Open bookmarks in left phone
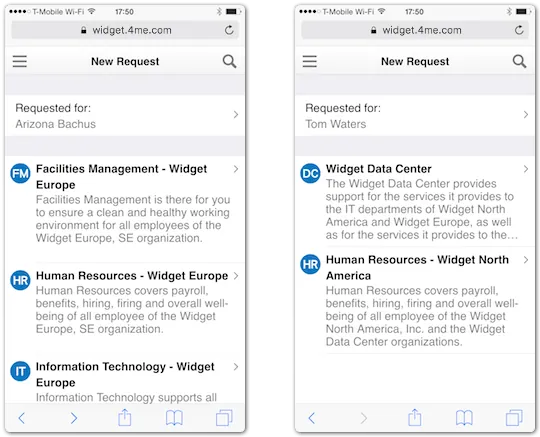Screen dimensions: 540x437 click(x=174, y=418)
